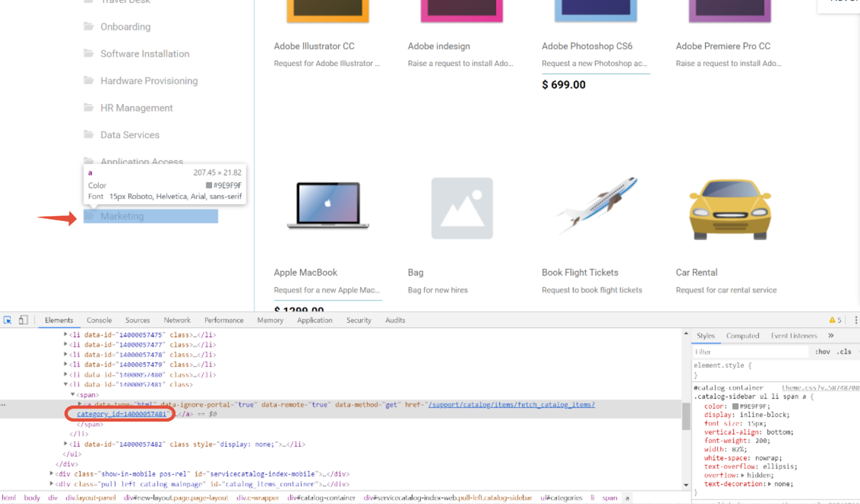Open the Adobe Premiere Pro CC item
Viewport: 860px width, 504px height.
pyautogui.click(x=723, y=46)
